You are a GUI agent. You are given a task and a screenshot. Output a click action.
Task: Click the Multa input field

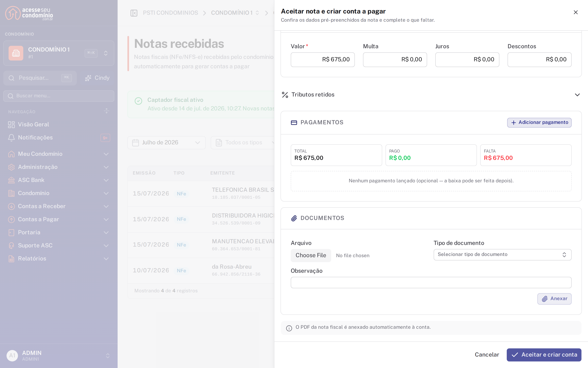click(395, 59)
